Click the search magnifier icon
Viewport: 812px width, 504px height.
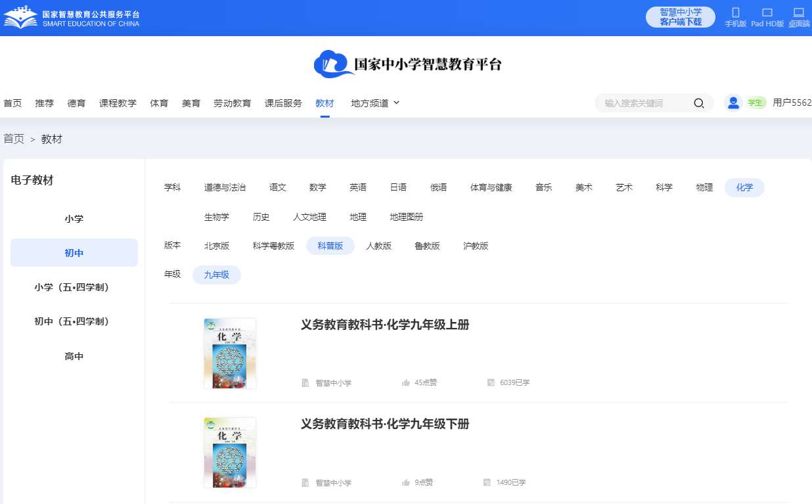coord(698,103)
